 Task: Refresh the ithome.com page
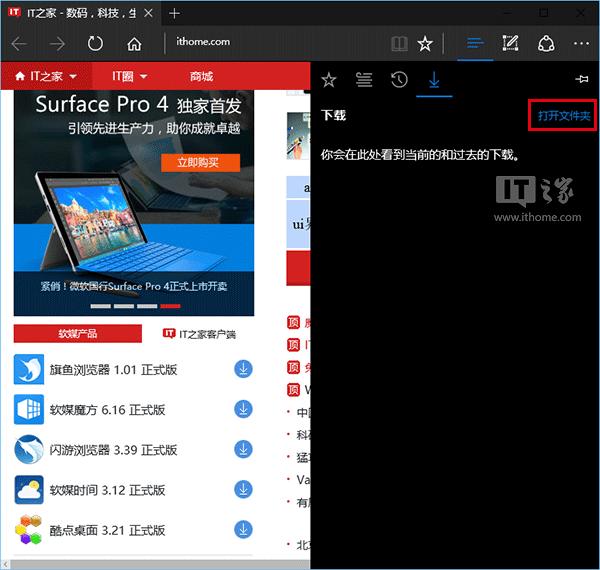click(x=95, y=44)
